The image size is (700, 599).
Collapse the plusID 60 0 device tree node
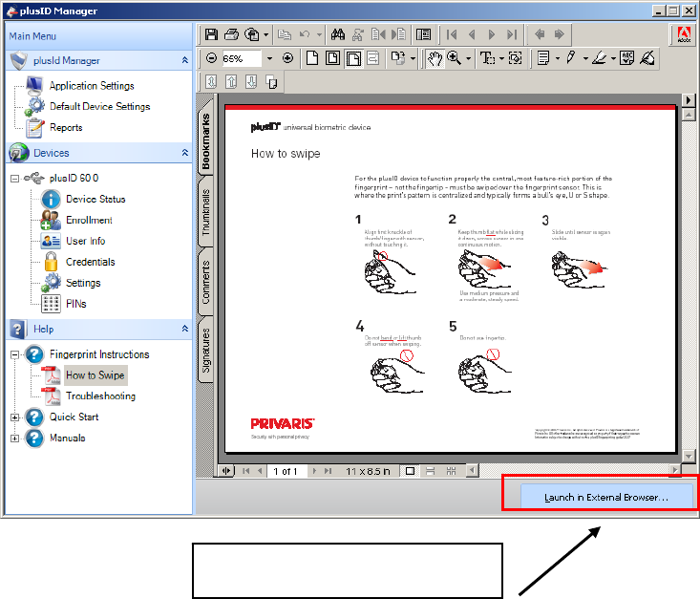[14, 179]
